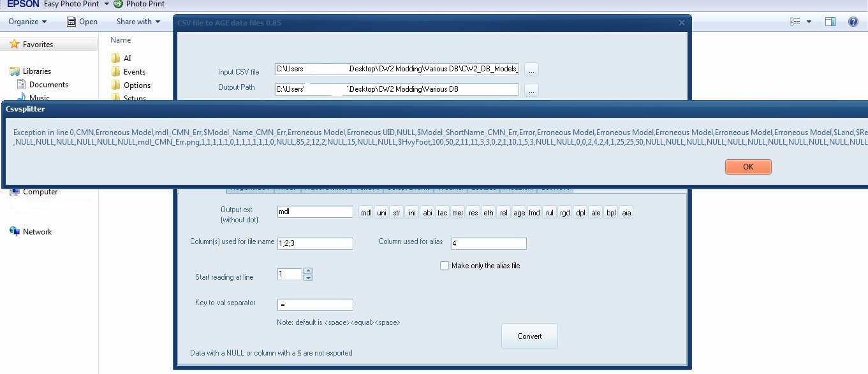Open the view options dropdown arrow

coord(809,22)
